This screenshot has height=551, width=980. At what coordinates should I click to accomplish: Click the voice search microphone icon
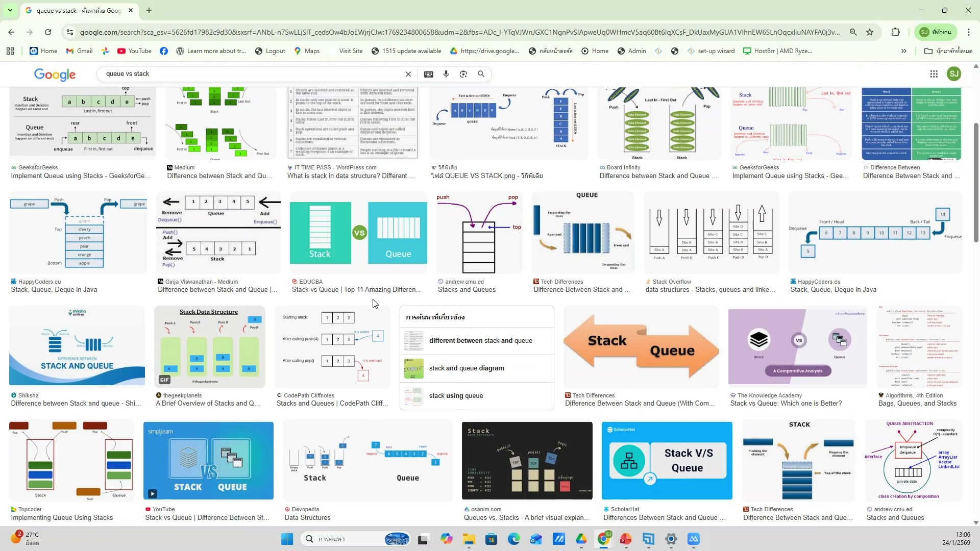coord(446,74)
